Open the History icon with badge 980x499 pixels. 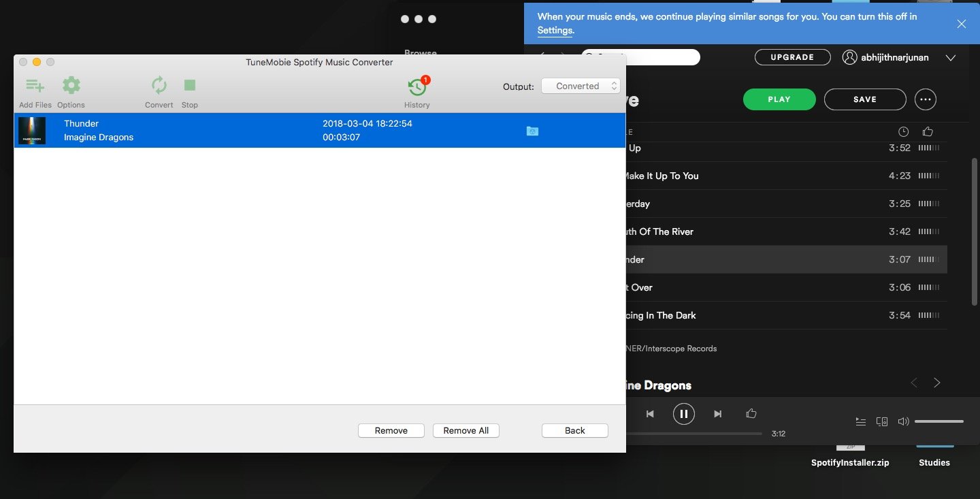pyautogui.click(x=416, y=87)
